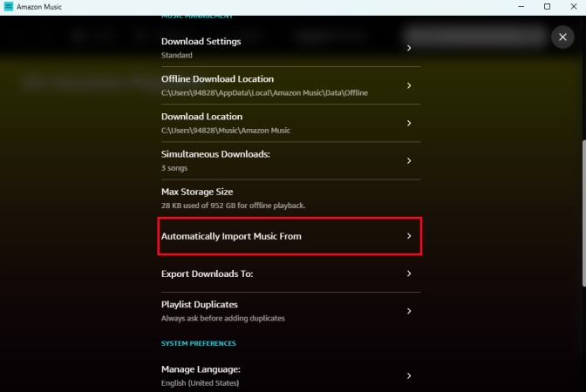
Task: Close the Amazon Music window
Action: (573, 7)
